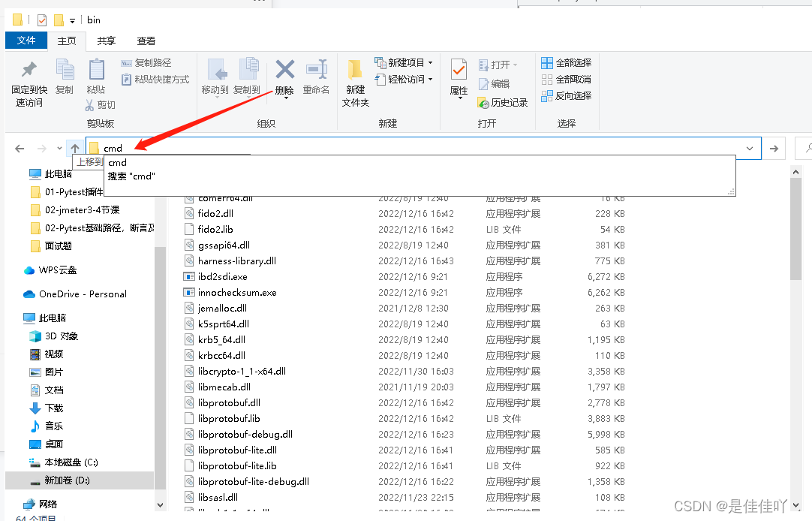Go back with the left arrow
The height and width of the screenshot is (521, 812).
click(x=20, y=149)
